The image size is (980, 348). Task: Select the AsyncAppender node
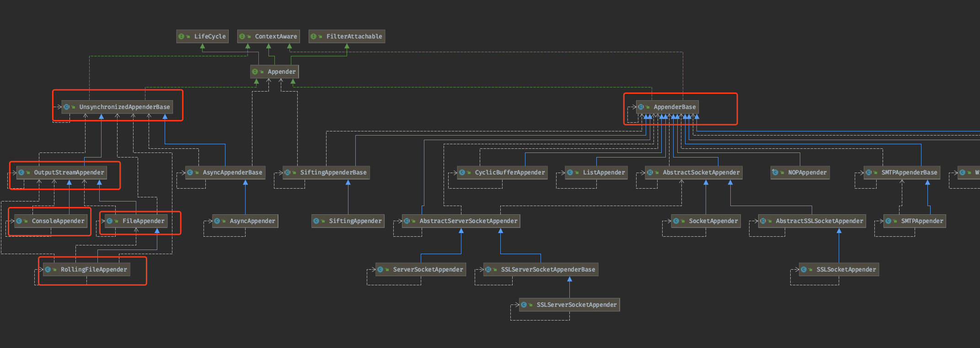click(x=245, y=221)
